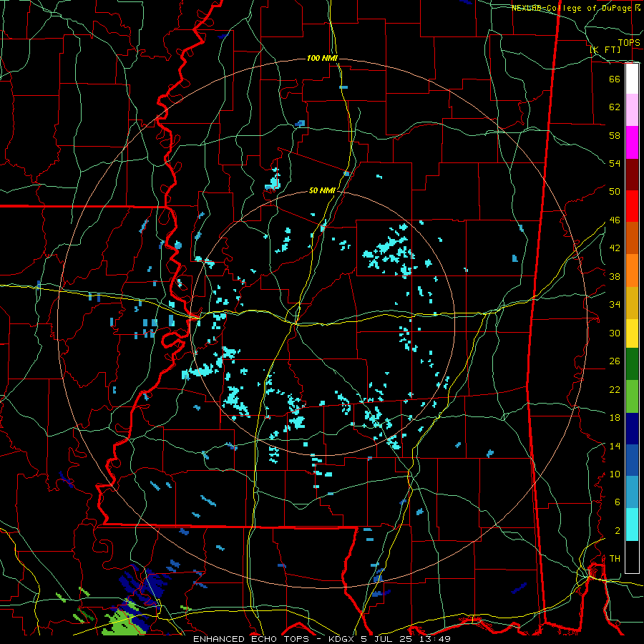Click the legend value "42"

pos(615,248)
